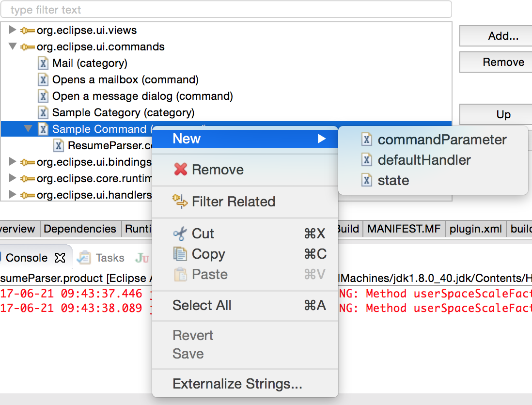The image size is (532, 405).
Task: Close the Console view tab
Action: (60, 258)
